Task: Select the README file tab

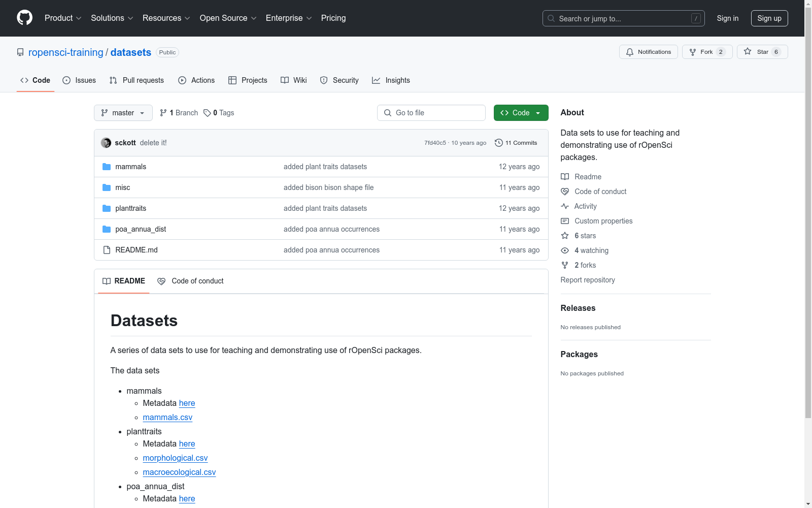Action: [124, 281]
